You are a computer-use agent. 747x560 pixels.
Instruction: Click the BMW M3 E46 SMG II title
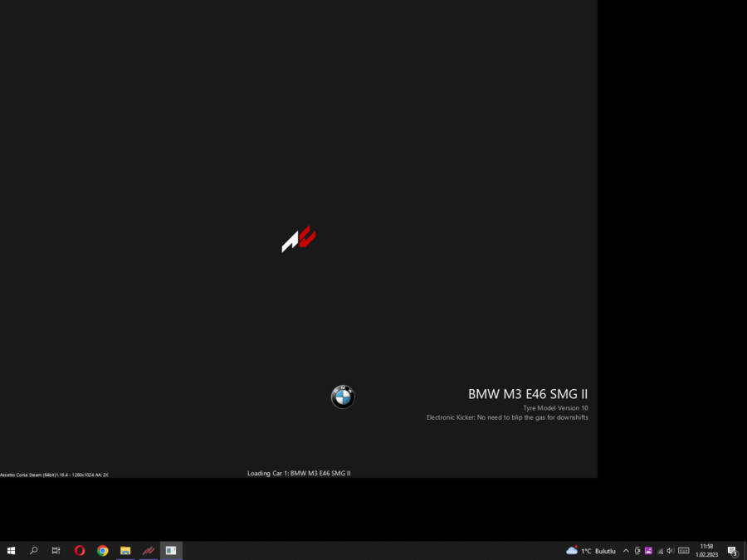pos(528,394)
